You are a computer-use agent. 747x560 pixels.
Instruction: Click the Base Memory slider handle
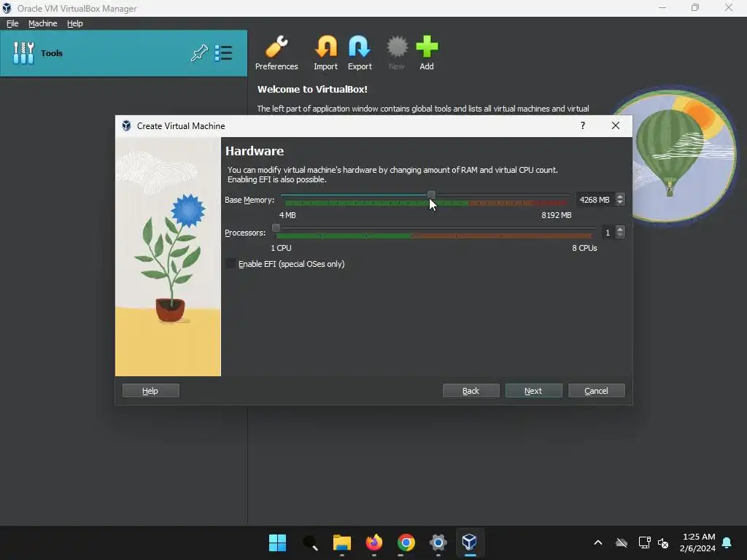(x=431, y=195)
